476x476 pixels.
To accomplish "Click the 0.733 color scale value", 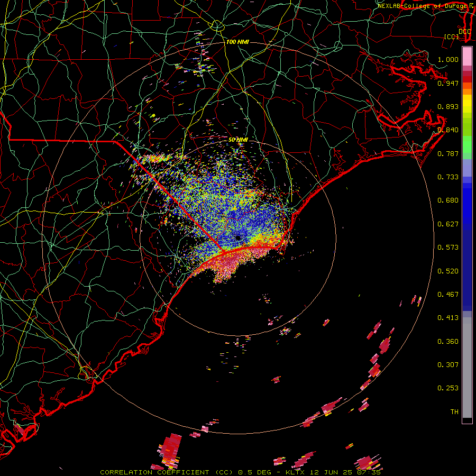I will click(448, 177).
